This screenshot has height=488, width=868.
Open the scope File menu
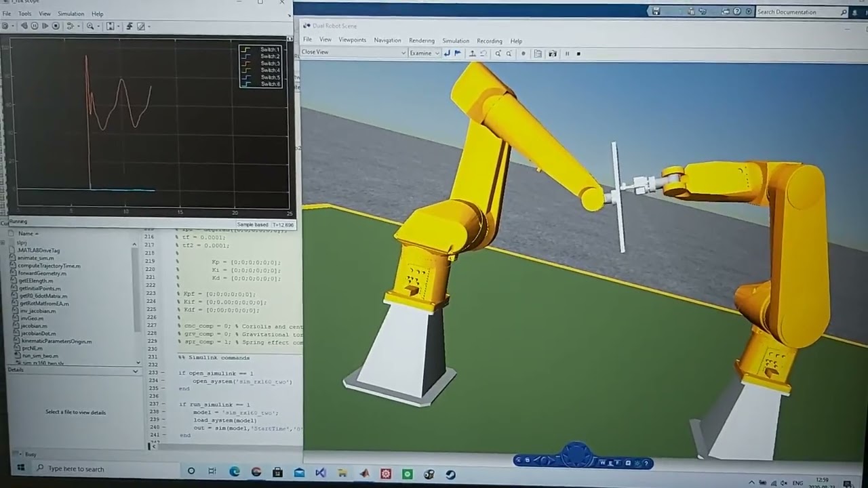(7, 14)
